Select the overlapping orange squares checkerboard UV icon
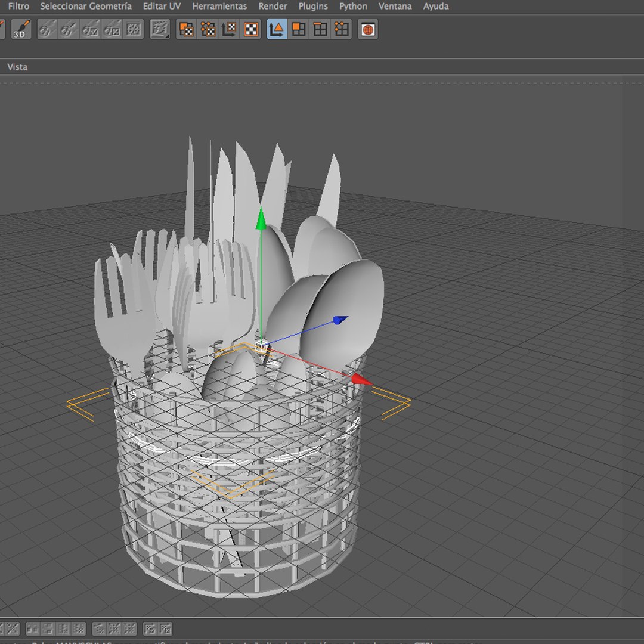644x644 pixels. (x=187, y=29)
